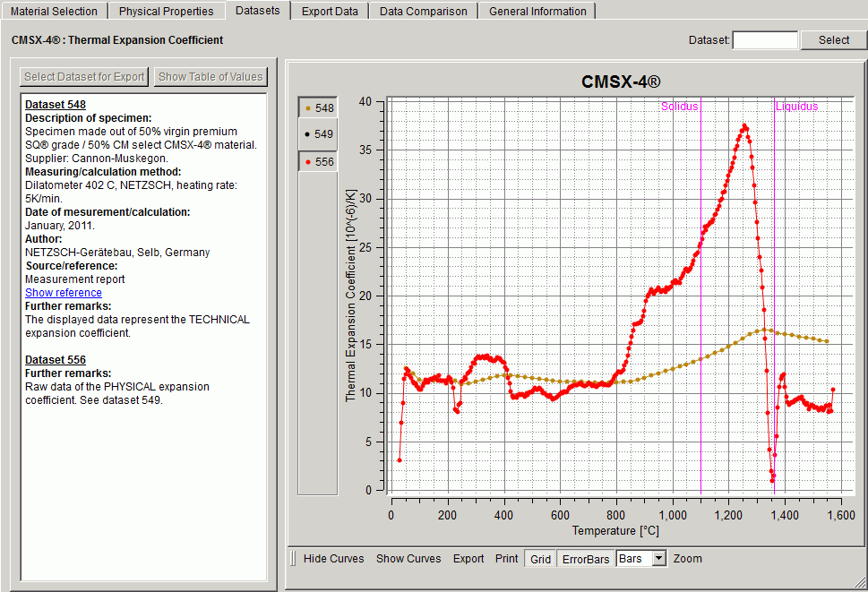Image resolution: width=868 pixels, height=592 pixels.
Task: Click the Temperature [°C] axis label
Action: point(615,530)
